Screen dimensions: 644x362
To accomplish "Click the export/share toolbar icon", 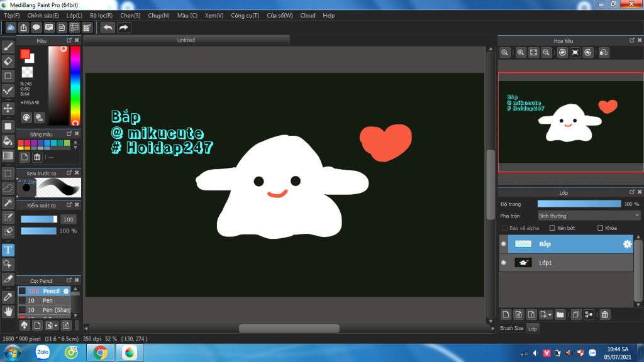I will tap(23, 28).
